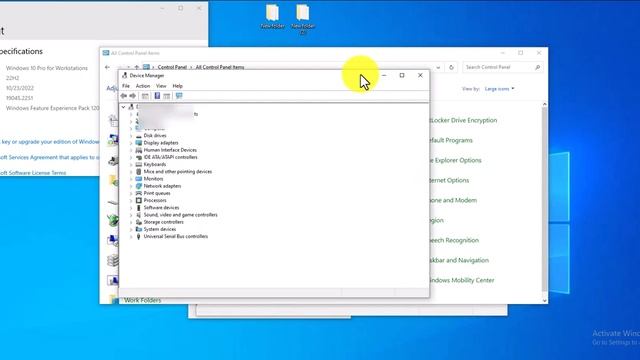Open Default Programs in Control Panel
640x360 pixels.
pyautogui.click(x=451, y=140)
